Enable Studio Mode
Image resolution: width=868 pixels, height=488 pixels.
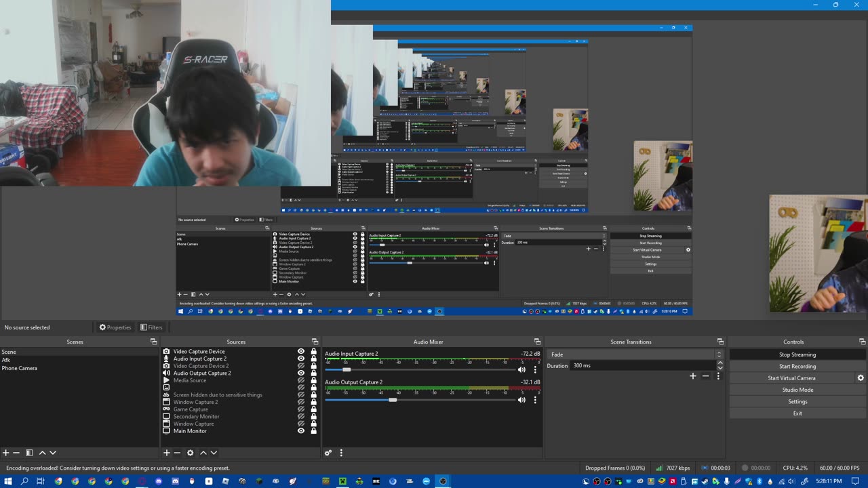click(797, 390)
